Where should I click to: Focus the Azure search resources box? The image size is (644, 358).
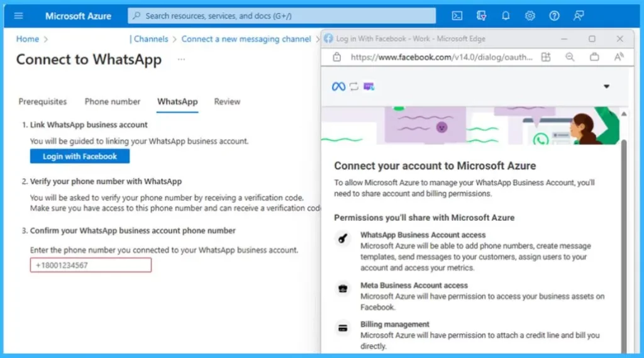tap(282, 16)
